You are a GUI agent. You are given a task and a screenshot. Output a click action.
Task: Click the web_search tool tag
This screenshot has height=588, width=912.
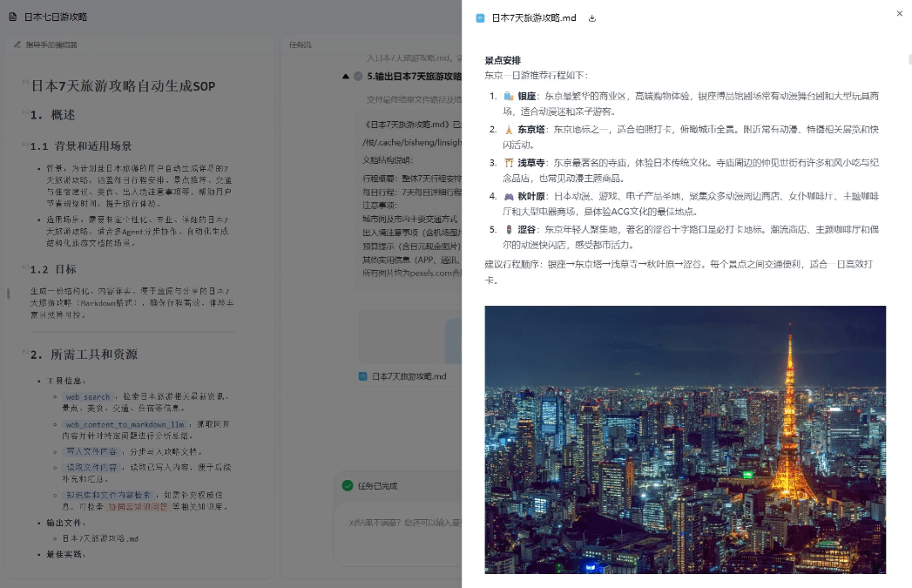pyautogui.click(x=88, y=397)
